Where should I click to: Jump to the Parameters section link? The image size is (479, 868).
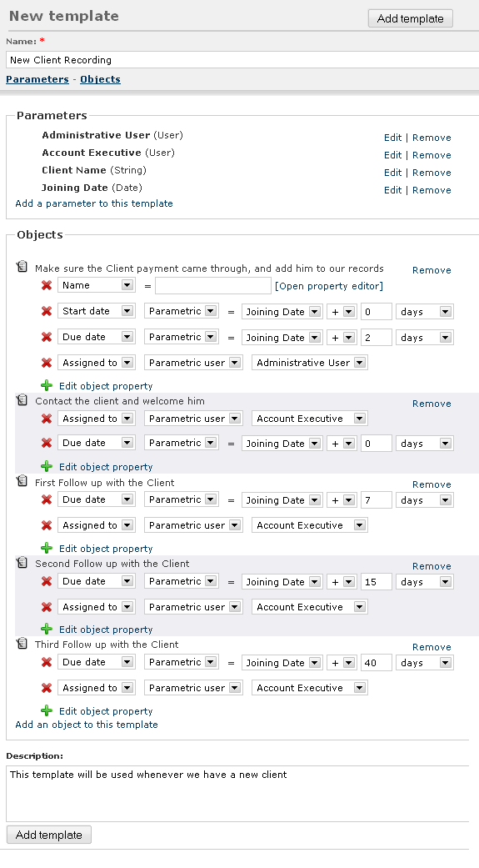click(x=37, y=79)
